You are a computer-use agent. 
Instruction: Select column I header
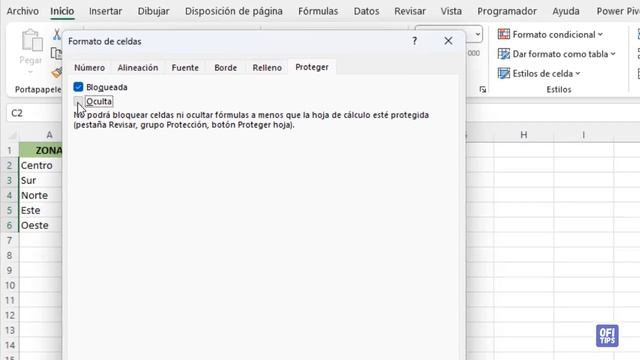click(x=584, y=135)
